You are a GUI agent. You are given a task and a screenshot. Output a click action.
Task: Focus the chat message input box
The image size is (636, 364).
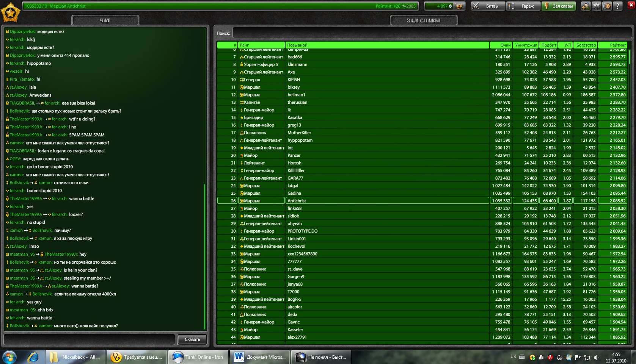90,339
